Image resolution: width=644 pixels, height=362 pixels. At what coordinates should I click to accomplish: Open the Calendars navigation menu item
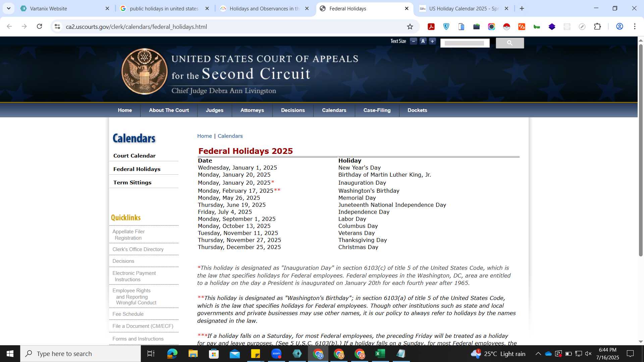[x=334, y=110]
